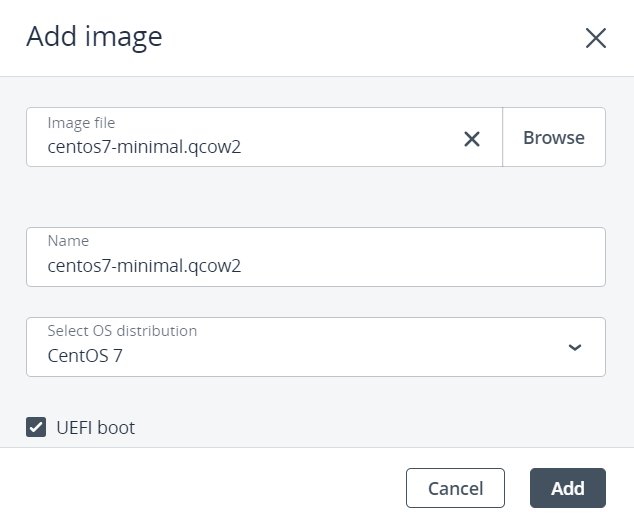Click the Image file label

(x=81, y=123)
